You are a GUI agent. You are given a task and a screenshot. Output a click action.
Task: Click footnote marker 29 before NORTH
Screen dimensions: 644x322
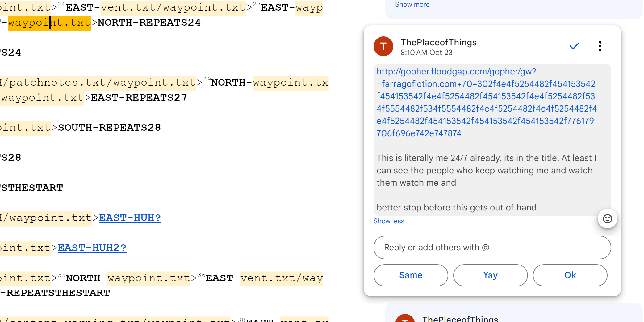pyautogui.click(x=207, y=79)
